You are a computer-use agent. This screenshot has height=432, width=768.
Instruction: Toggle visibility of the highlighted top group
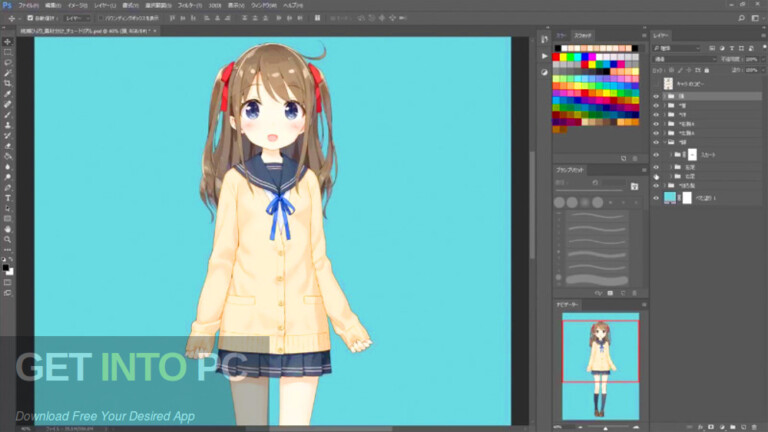tap(656, 96)
